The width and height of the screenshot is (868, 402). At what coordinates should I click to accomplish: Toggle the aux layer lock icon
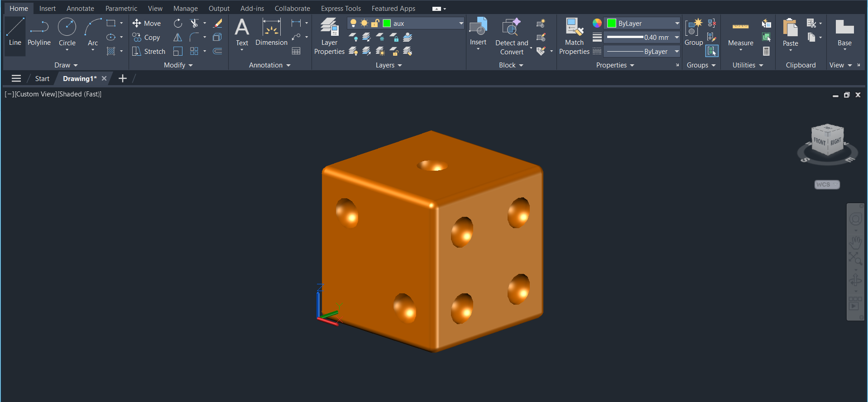(375, 23)
